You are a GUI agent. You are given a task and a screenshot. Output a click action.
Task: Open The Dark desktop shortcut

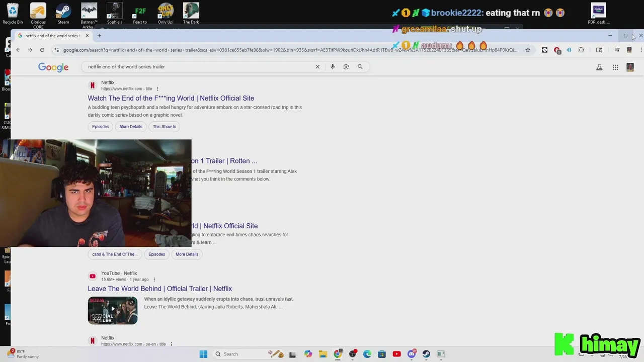[191, 14]
